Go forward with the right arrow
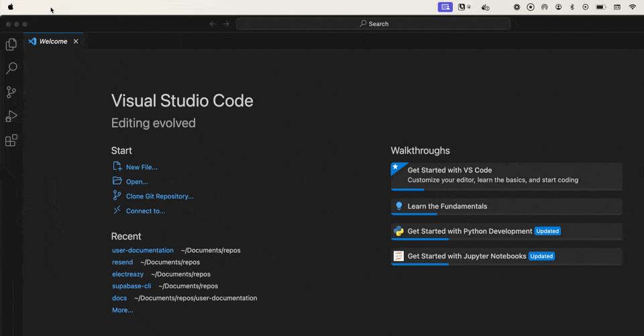 point(226,24)
